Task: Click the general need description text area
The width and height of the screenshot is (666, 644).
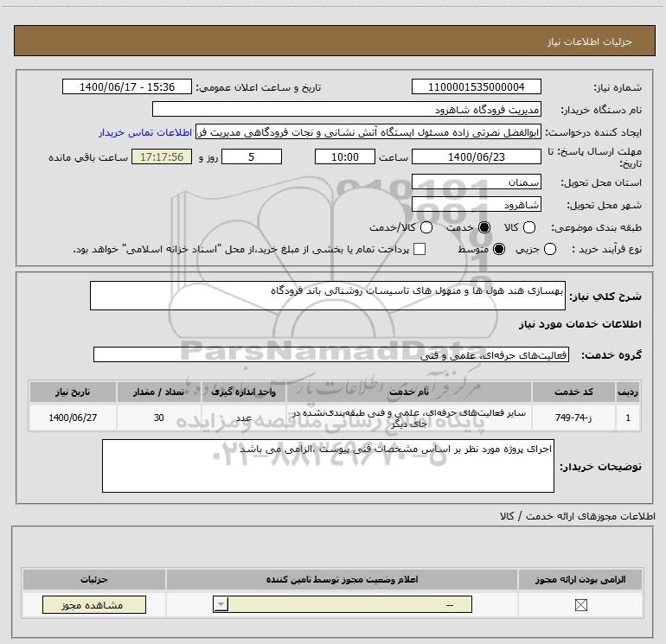Action: pyautogui.click(x=328, y=296)
